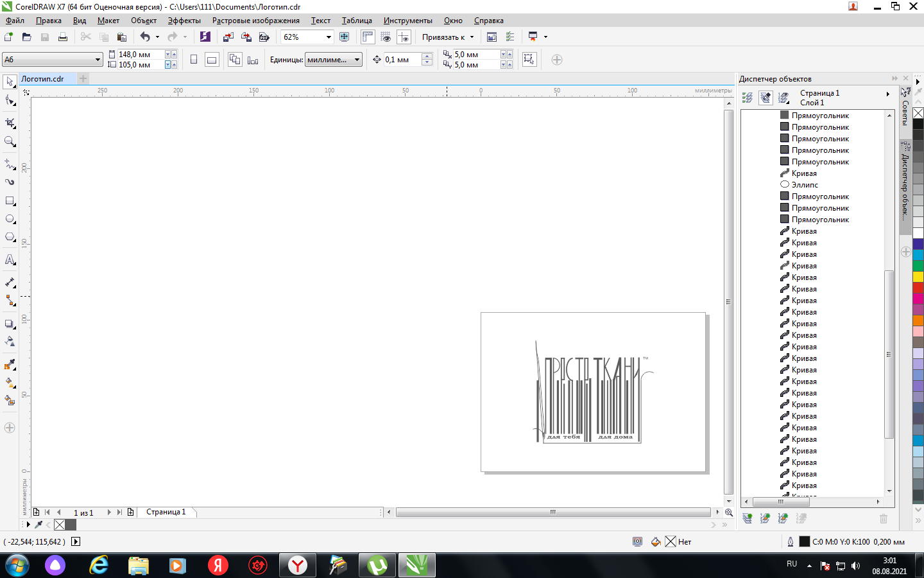
Task: Open the page size A6 dropdown
Action: click(x=98, y=60)
